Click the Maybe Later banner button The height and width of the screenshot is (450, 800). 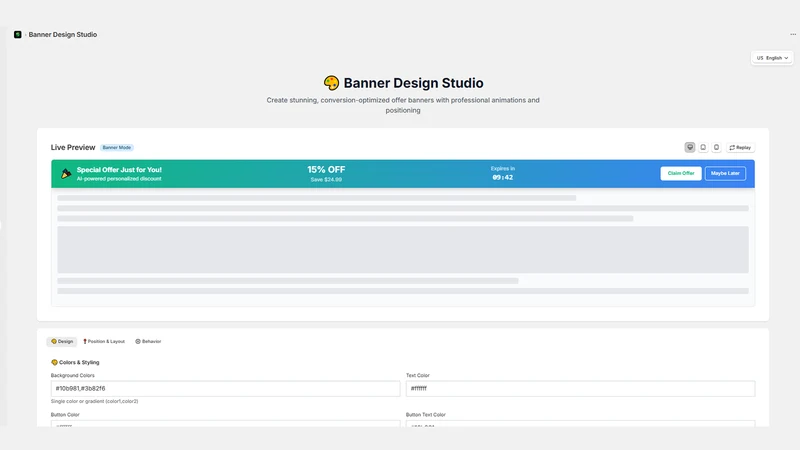click(725, 173)
